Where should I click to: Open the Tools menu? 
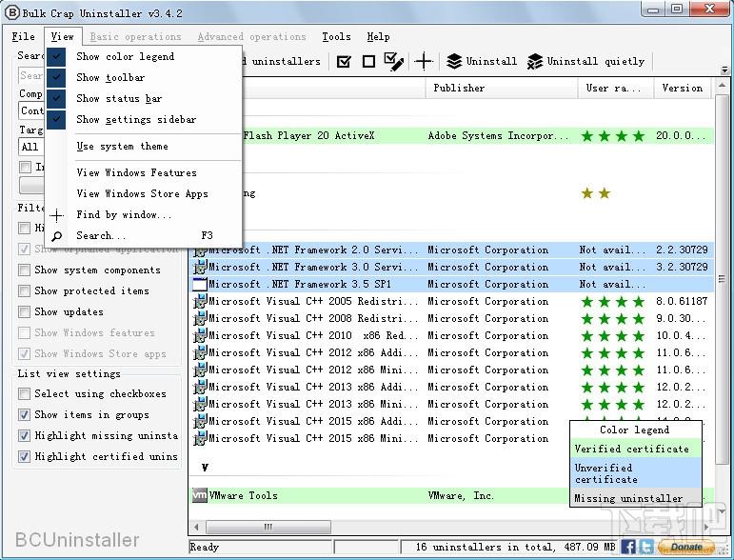pyautogui.click(x=336, y=36)
